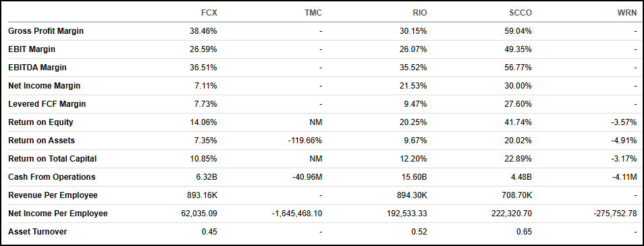Viewport: 644px width, 246px height.
Task: Open the EBITDA Margin row label
Action: (37, 68)
